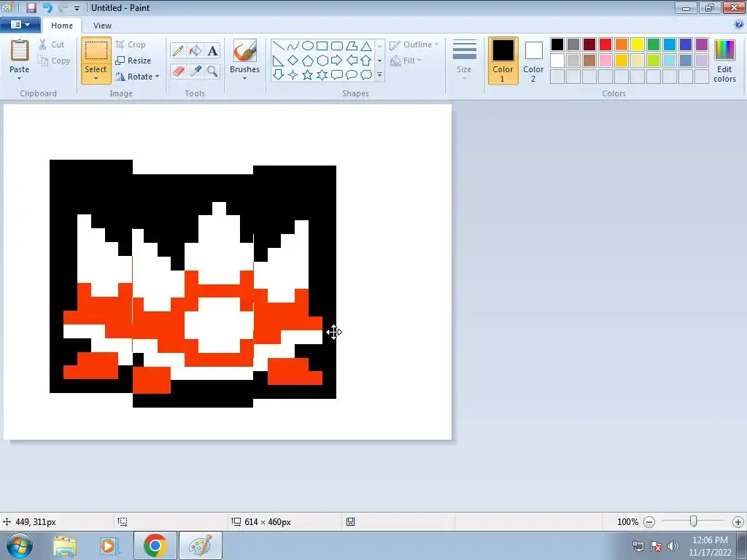The width and height of the screenshot is (747, 560).
Task: Click the volume speaker tray icon
Action: pos(673,546)
